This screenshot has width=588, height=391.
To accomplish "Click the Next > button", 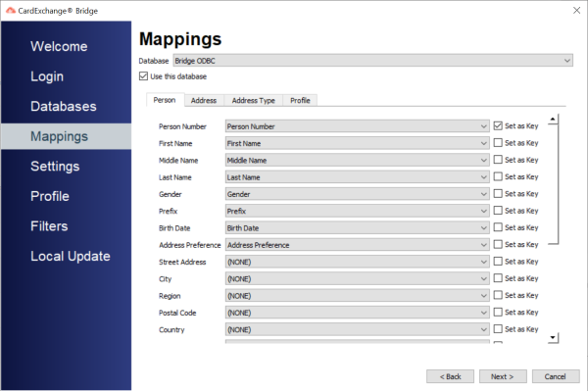I will [x=503, y=376].
